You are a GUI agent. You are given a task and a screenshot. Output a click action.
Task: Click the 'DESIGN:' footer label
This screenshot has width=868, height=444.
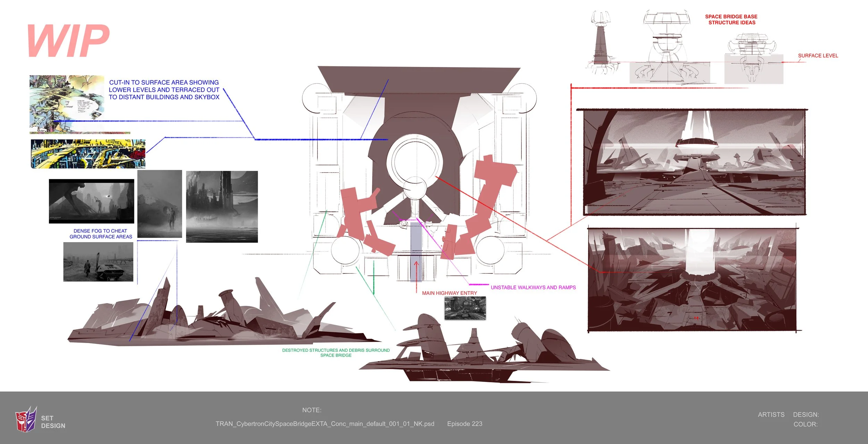click(806, 415)
